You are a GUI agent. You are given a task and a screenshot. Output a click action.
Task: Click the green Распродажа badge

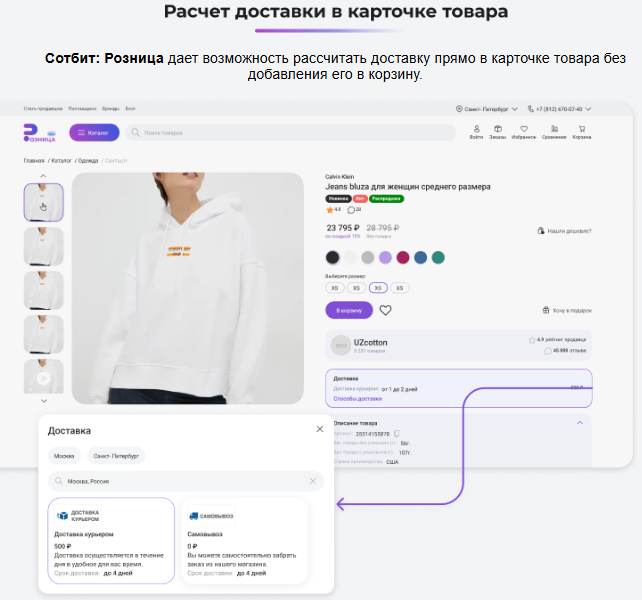pos(386,199)
